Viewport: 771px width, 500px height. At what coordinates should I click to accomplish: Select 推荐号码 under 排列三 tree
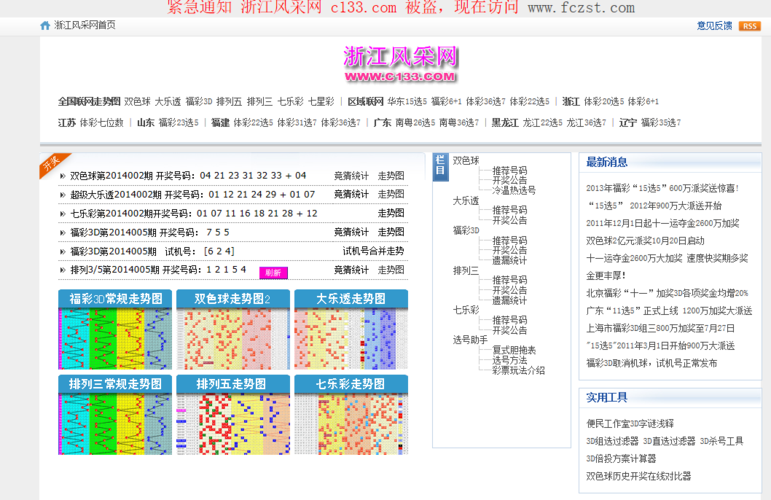[x=509, y=280]
